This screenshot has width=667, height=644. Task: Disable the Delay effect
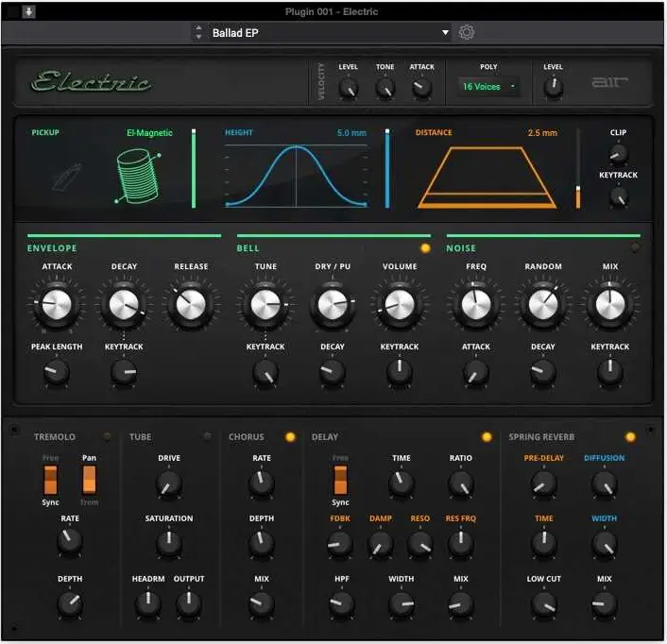pos(487,437)
